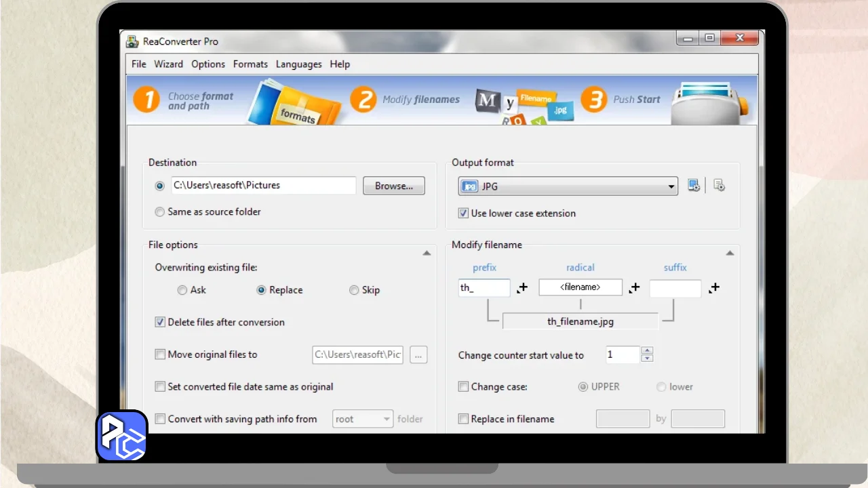The image size is (868, 488).
Task: Click the blue radical label
Action: (580, 268)
